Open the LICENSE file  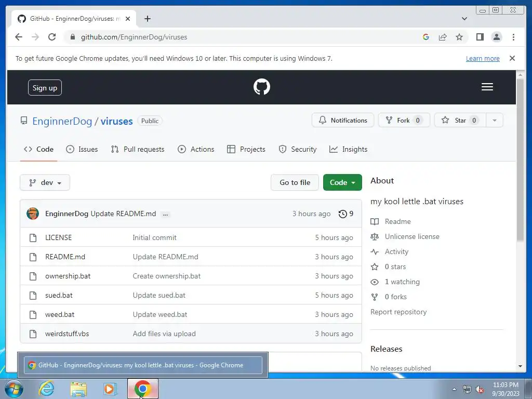click(x=58, y=237)
